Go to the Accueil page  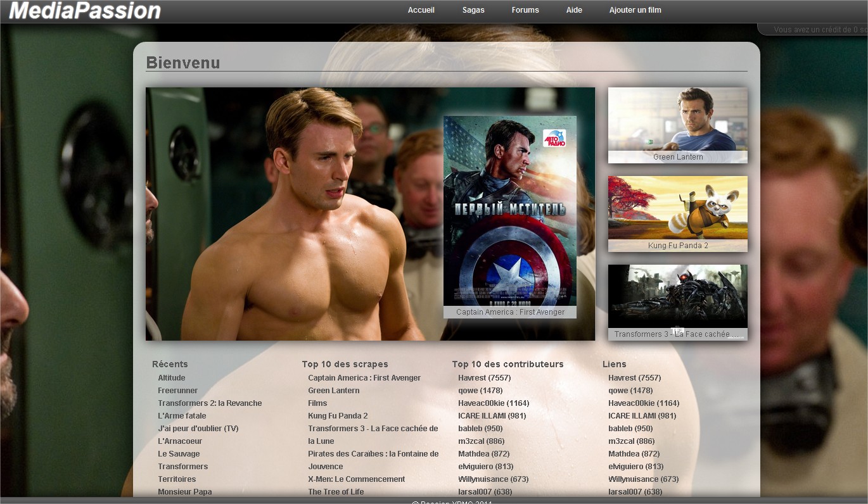tap(421, 10)
